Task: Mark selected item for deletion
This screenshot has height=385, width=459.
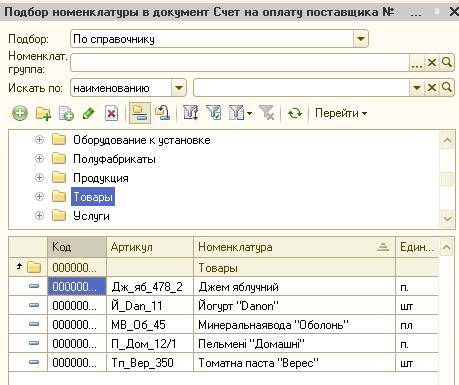Action: pos(111,113)
